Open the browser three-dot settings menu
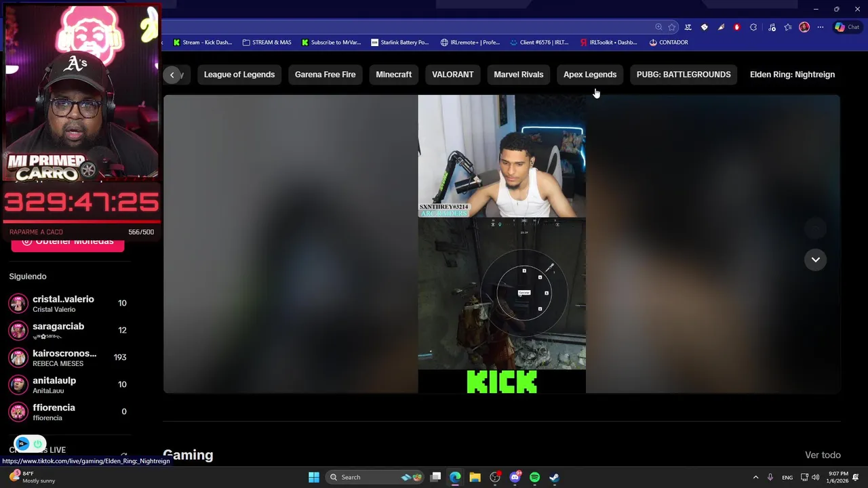868x488 pixels. coord(821,27)
